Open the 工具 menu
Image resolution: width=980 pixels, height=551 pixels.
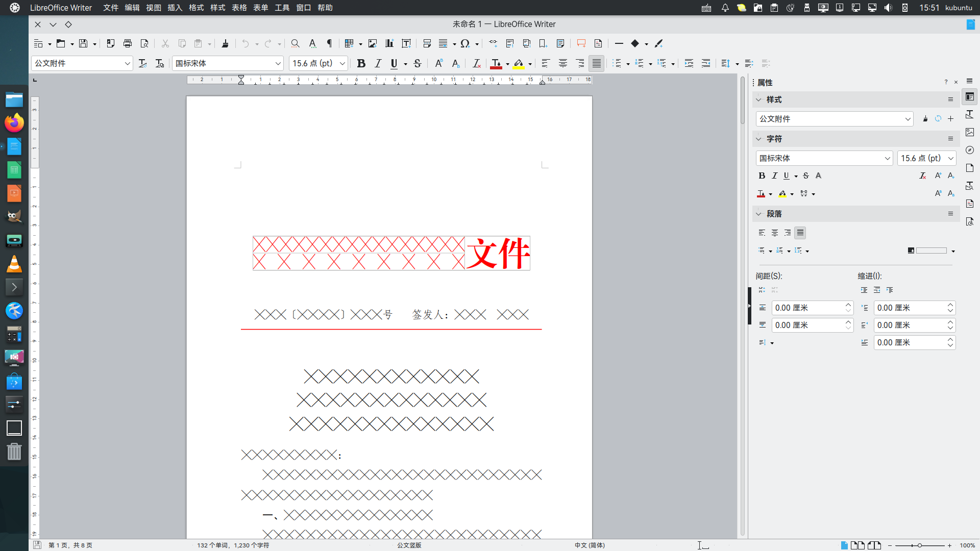pyautogui.click(x=282, y=8)
